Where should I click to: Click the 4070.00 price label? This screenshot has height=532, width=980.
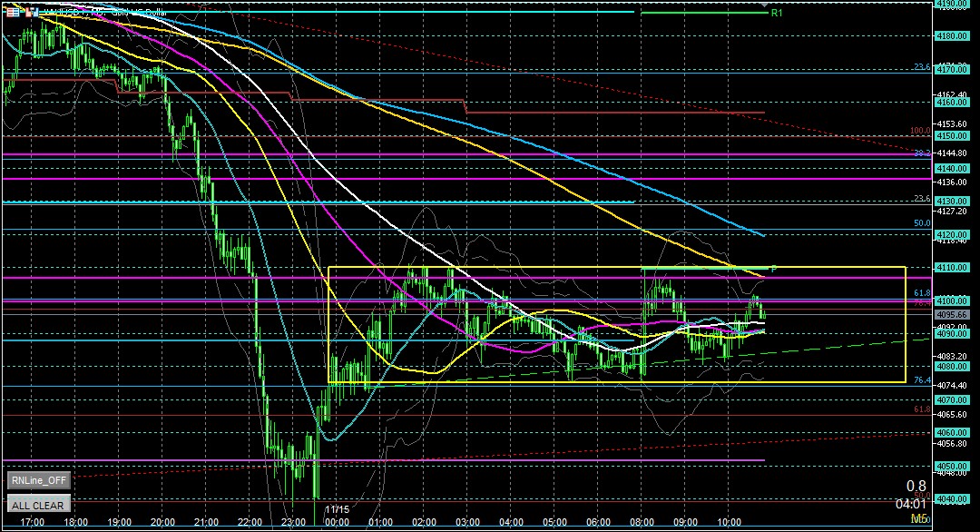(952, 400)
